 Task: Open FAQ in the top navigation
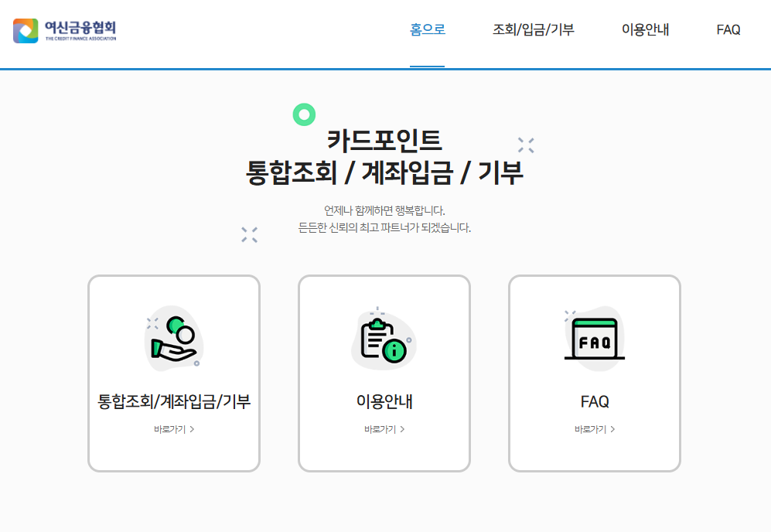[728, 29]
